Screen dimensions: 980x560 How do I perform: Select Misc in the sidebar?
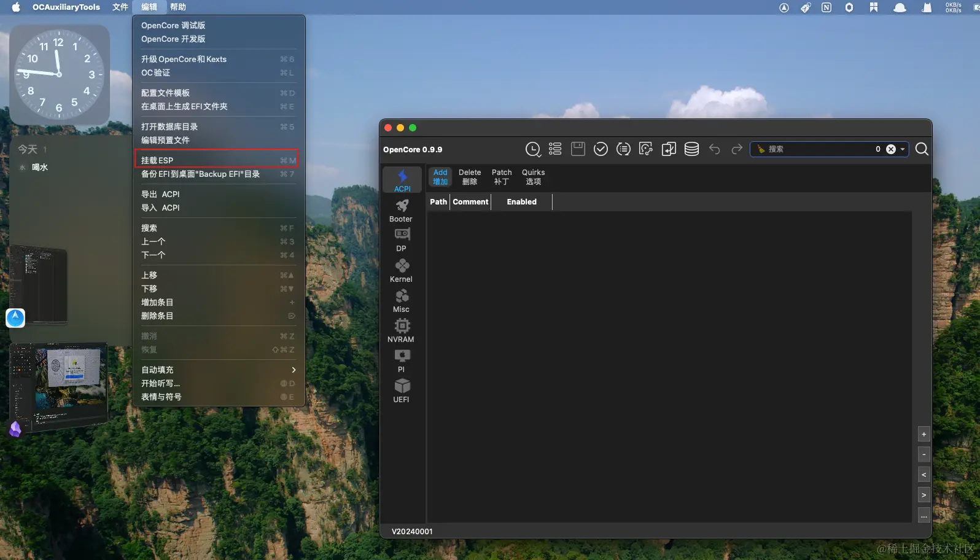(x=401, y=301)
